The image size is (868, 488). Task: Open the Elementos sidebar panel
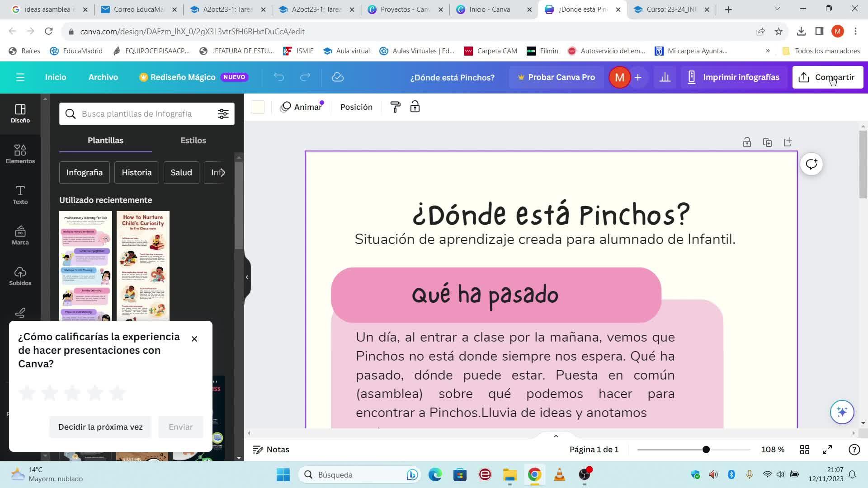20,154
